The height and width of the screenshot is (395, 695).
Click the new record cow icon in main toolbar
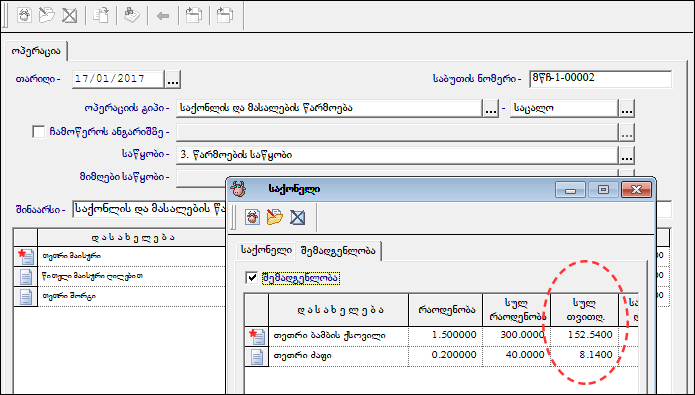pos(24,16)
